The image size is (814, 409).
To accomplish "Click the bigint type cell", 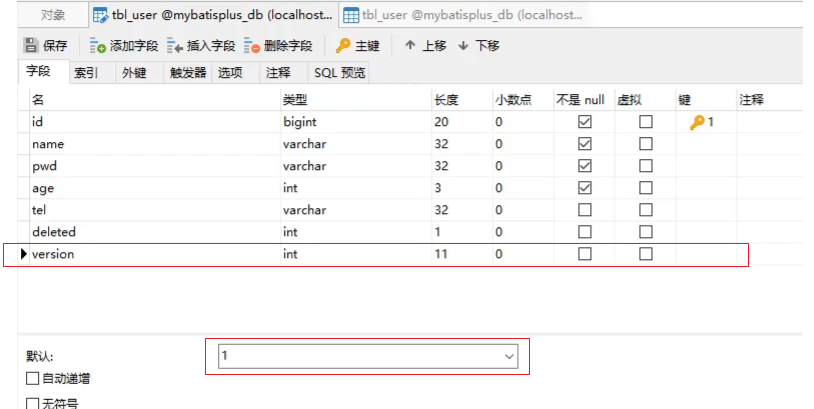I will click(356, 122).
